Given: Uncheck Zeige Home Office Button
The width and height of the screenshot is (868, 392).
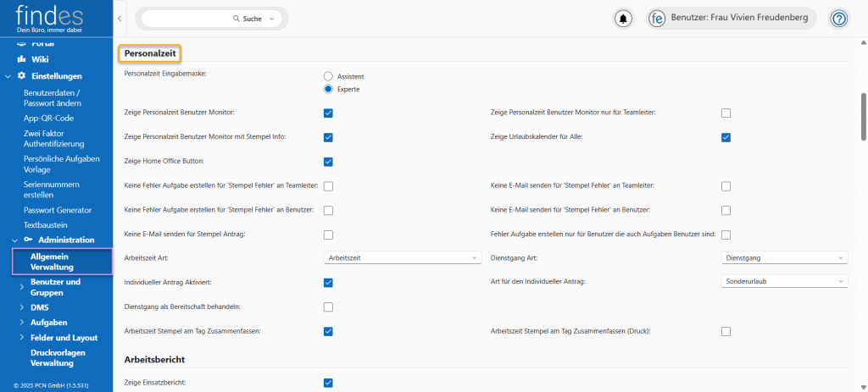Looking at the screenshot, I should pos(328,161).
